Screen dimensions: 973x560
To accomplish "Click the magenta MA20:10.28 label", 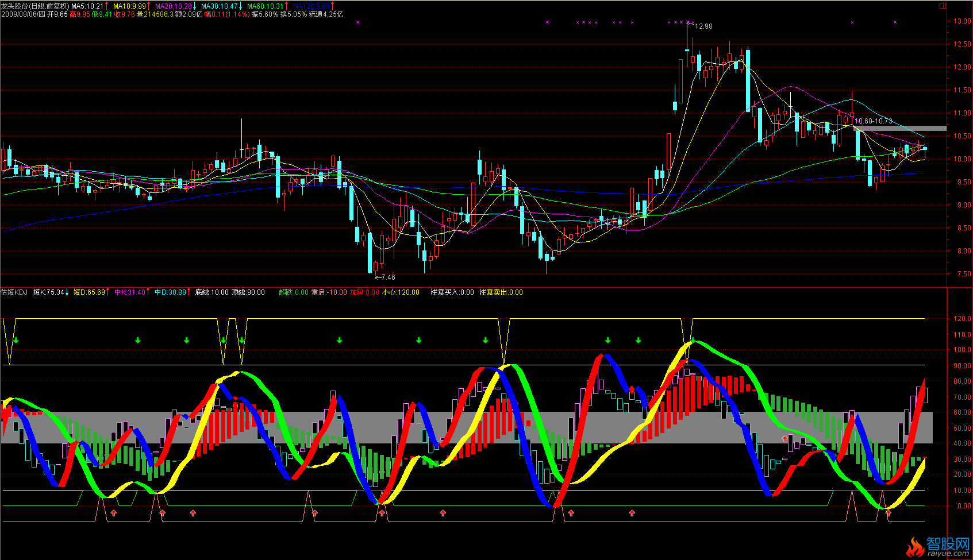I will [174, 6].
